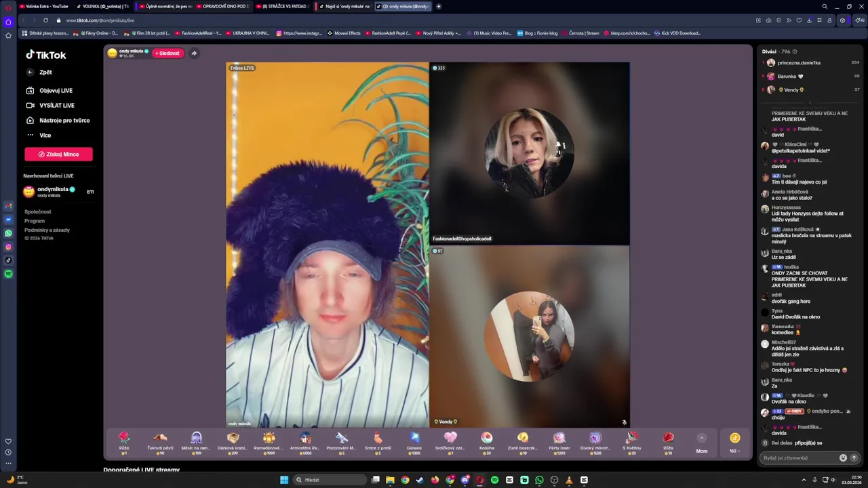Image resolution: width=868 pixels, height=488 pixels.
Task: Open Steam from taskbar
Action: (420, 480)
